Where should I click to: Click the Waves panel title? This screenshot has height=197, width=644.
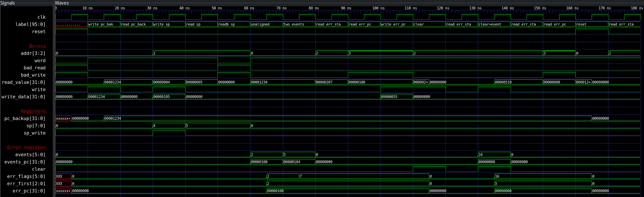click(62, 3)
